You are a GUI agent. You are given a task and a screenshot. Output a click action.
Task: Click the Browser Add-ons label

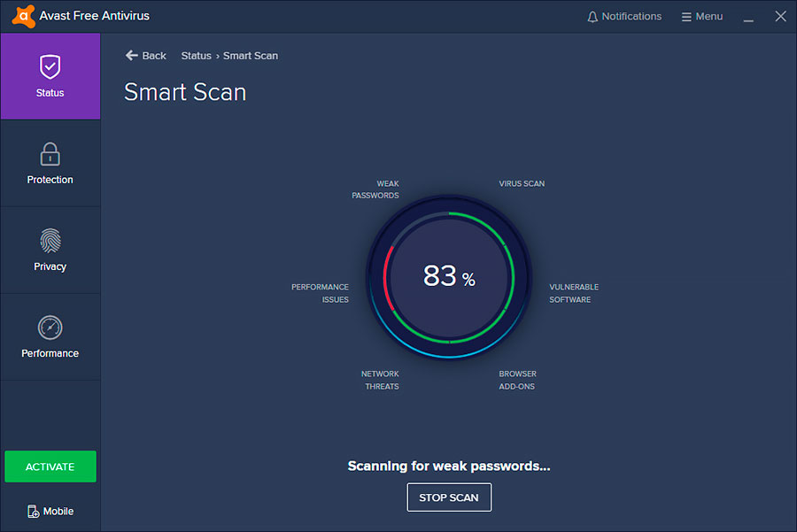[517, 380]
